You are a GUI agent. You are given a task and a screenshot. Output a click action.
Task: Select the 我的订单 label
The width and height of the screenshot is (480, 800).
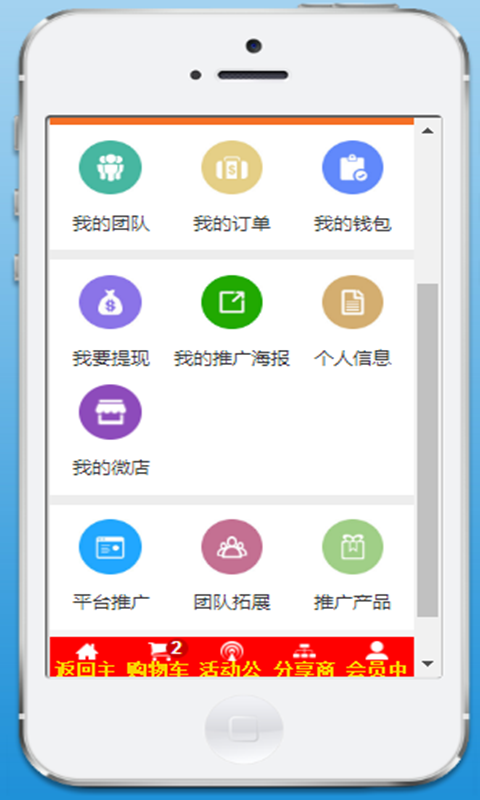232,224
